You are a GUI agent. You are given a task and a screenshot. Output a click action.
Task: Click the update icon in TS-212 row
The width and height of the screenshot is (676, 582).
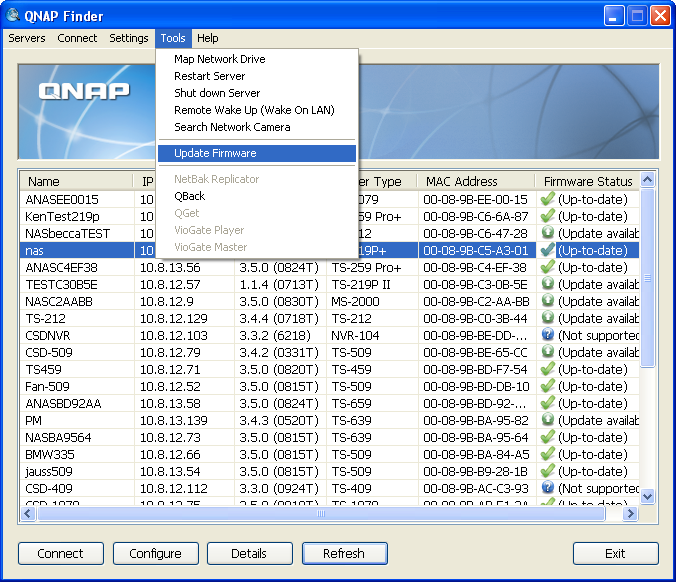click(x=547, y=317)
